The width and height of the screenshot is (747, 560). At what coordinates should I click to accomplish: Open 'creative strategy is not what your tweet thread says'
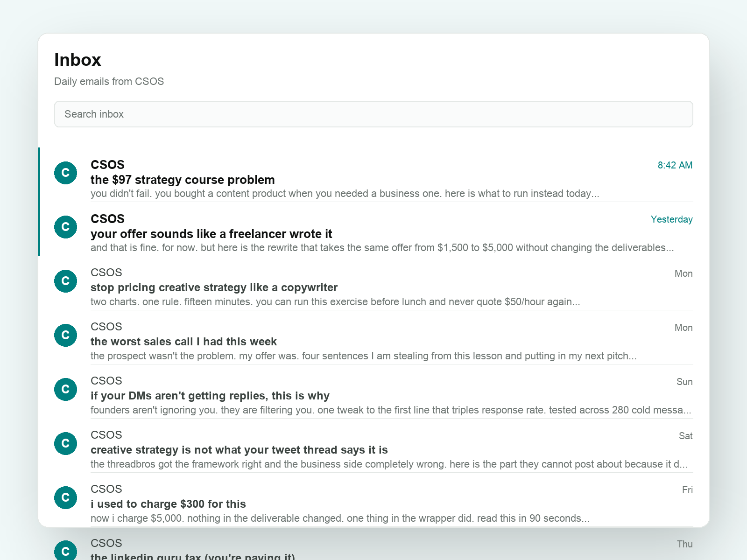239,450
